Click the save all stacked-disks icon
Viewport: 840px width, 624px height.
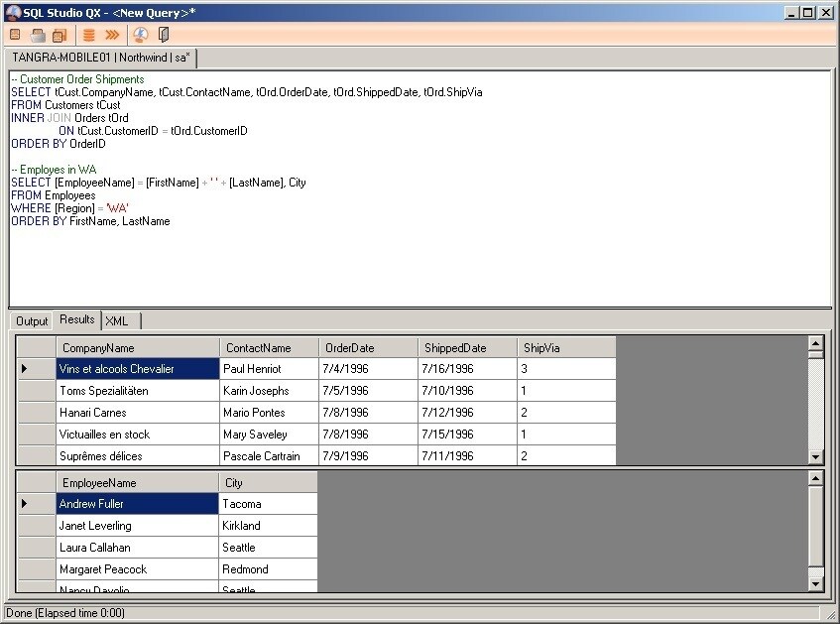(60, 35)
